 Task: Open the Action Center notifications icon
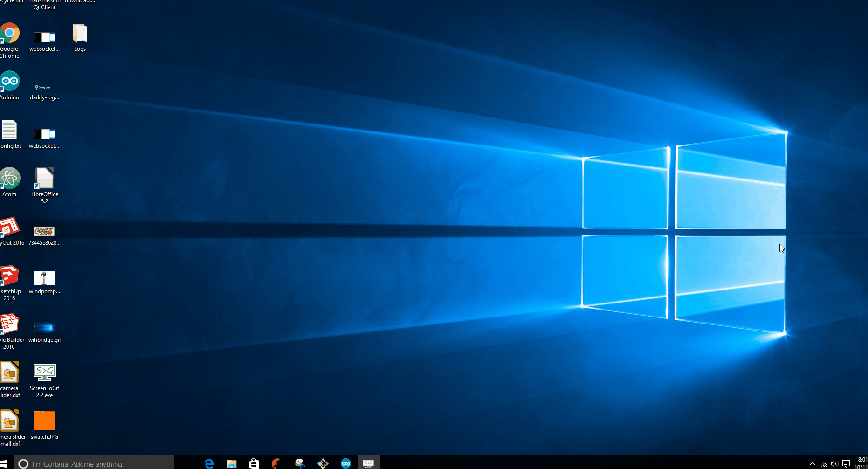pos(846,464)
